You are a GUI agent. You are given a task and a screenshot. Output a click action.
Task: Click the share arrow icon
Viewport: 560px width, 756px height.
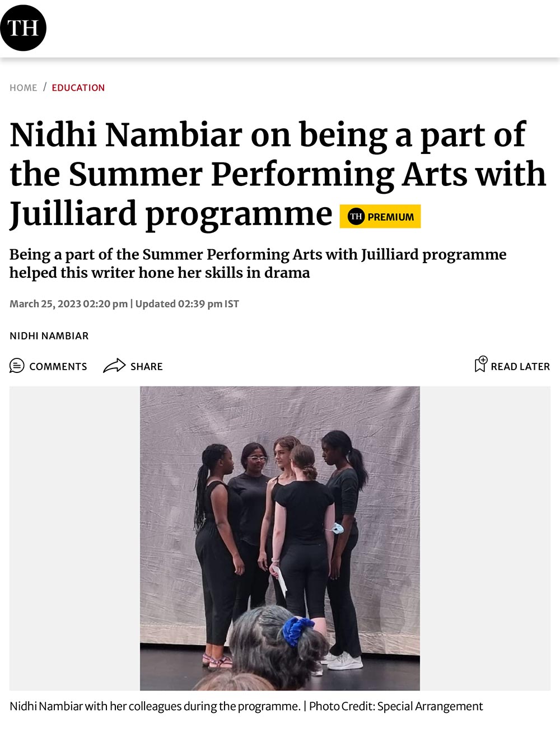click(x=114, y=366)
